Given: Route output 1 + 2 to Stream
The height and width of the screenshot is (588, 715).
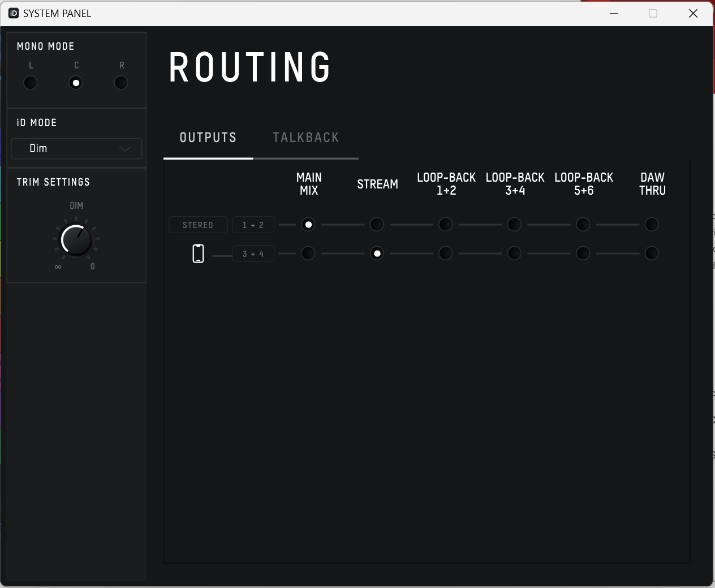Looking at the screenshot, I should (377, 225).
